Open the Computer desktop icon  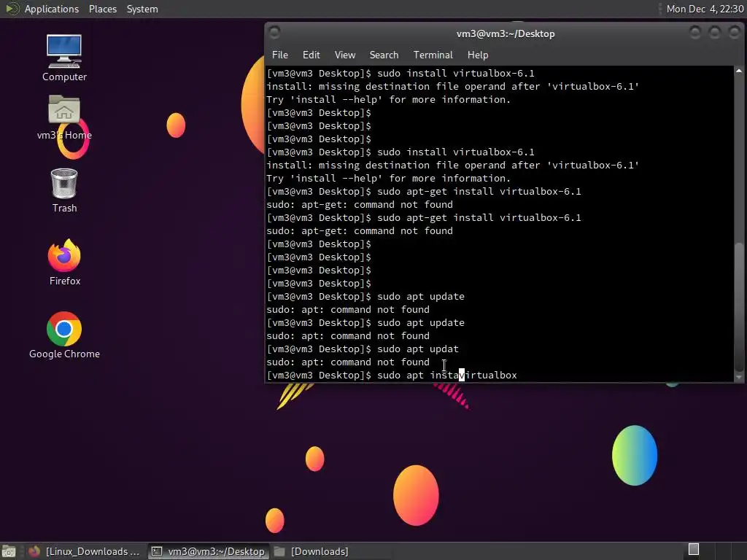[64, 58]
